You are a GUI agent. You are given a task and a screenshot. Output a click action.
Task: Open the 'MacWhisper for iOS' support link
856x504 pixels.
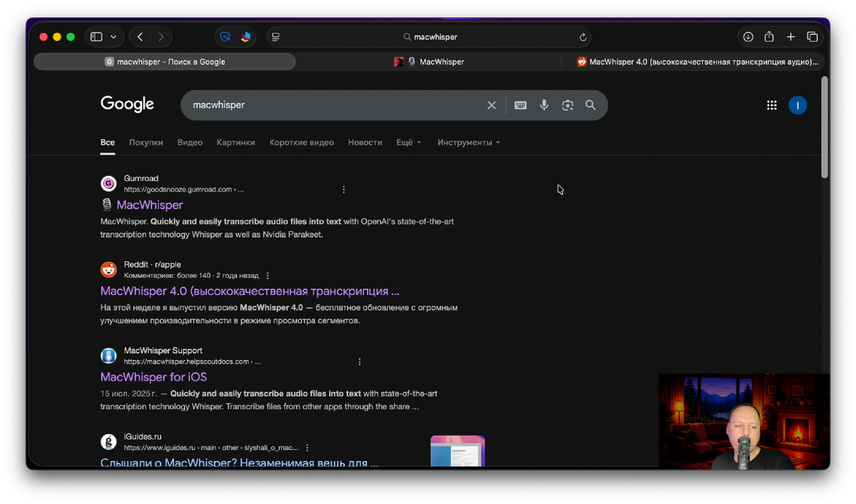153,376
